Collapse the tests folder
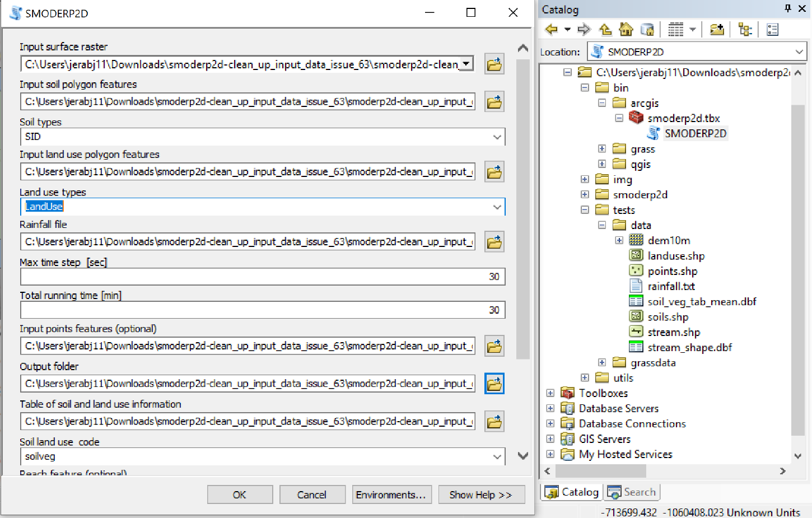The width and height of the screenshot is (812, 518). (585, 210)
